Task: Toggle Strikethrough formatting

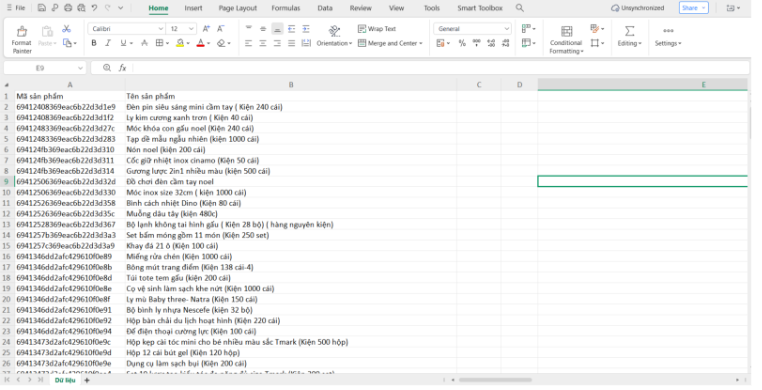Action: click(x=144, y=43)
